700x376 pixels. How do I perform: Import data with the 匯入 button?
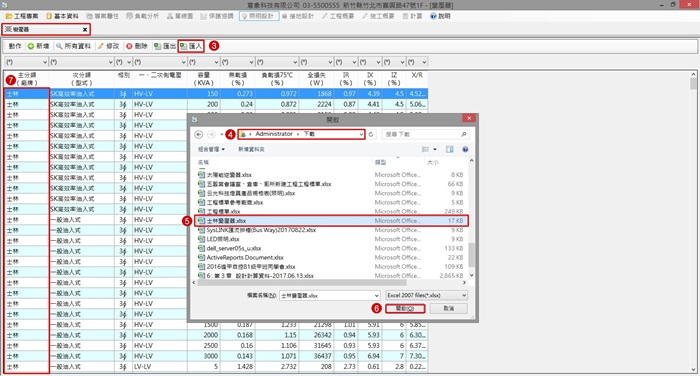[191, 46]
